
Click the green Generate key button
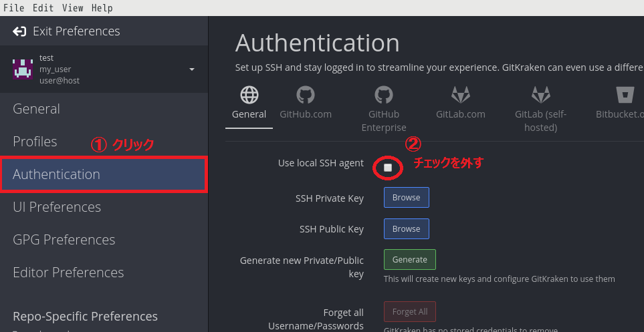point(409,260)
